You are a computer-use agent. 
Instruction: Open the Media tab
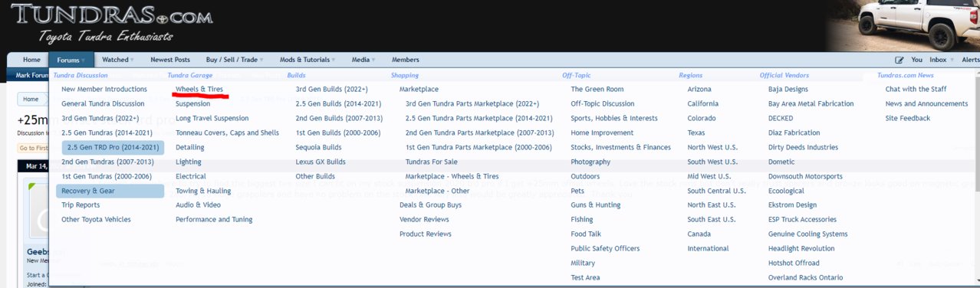[360, 60]
